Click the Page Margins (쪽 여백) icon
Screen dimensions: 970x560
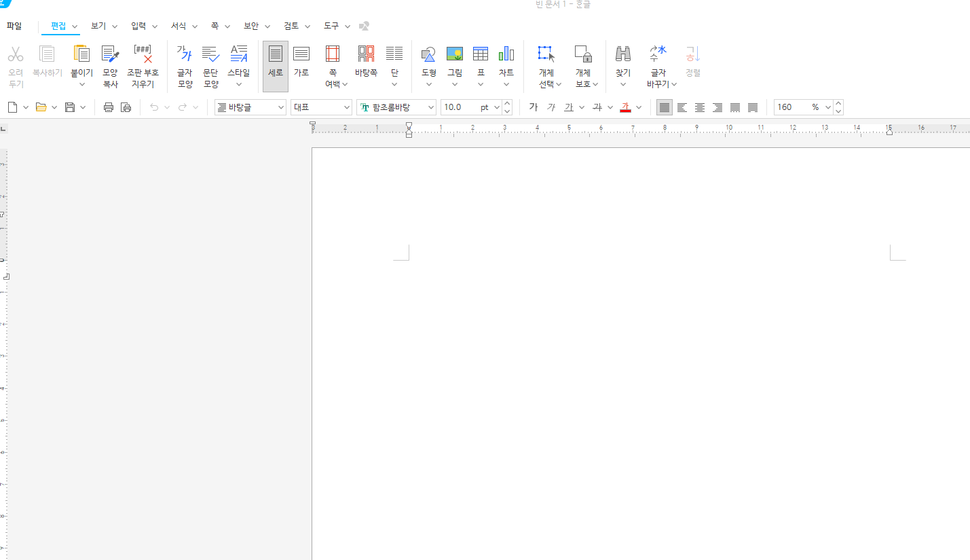333,54
